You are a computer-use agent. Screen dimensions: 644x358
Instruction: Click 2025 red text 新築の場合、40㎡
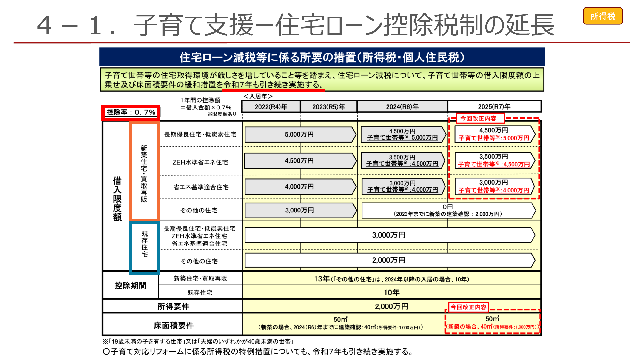click(493, 326)
